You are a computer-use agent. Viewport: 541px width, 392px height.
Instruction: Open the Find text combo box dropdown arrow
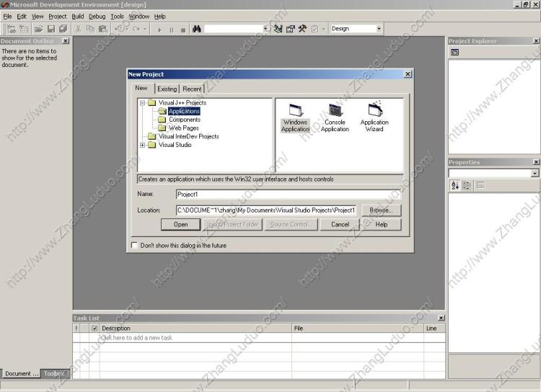265,29
